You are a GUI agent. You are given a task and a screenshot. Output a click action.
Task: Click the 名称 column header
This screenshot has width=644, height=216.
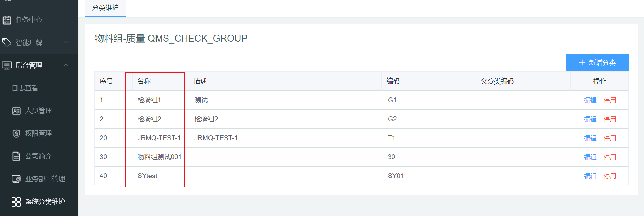pos(144,81)
